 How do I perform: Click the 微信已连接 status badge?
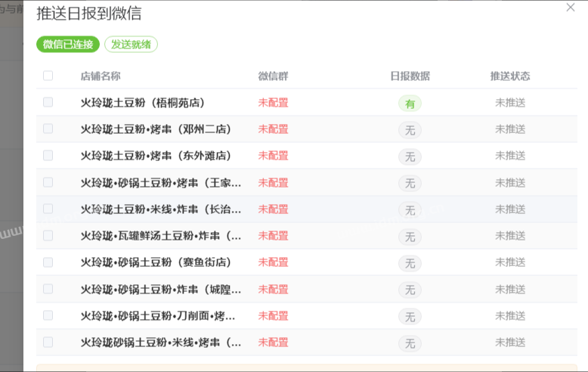click(x=68, y=45)
